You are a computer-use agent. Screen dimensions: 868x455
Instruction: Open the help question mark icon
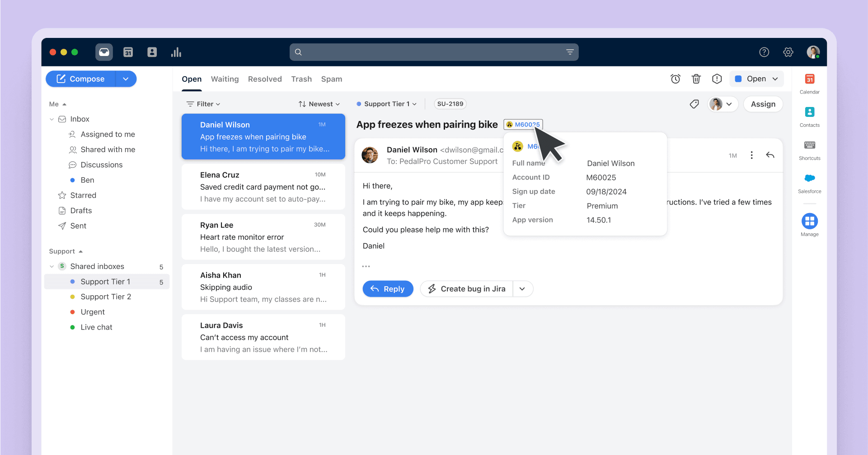[x=764, y=52]
